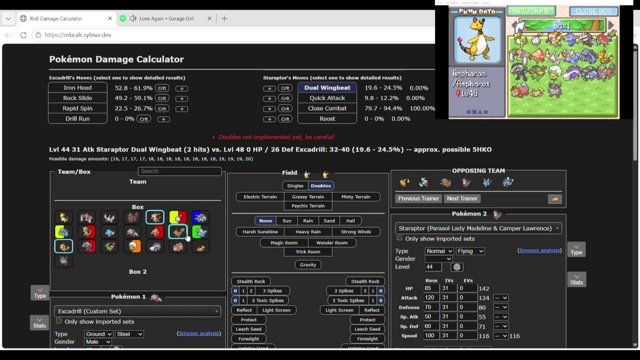
Task: Go back in browser history
Action: click(9, 35)
